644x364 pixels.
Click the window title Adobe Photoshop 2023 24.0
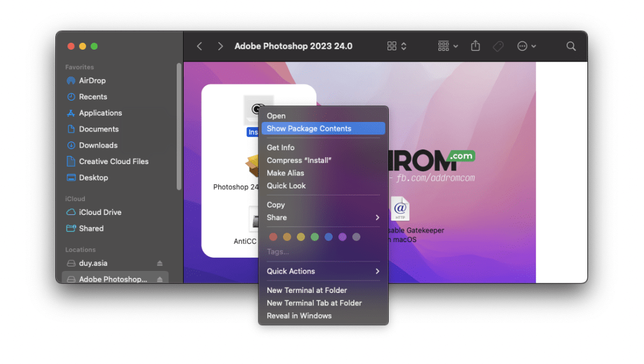point(293,46)
